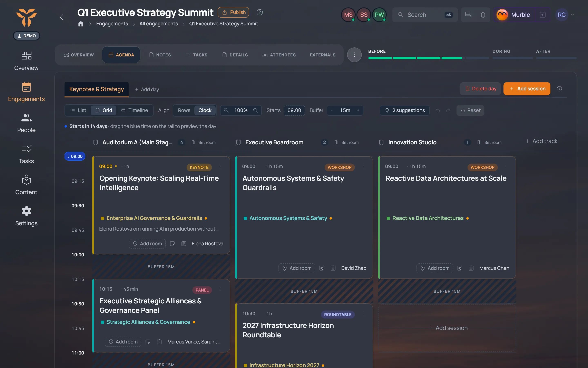Open the notifications bell

coord(483,15)
